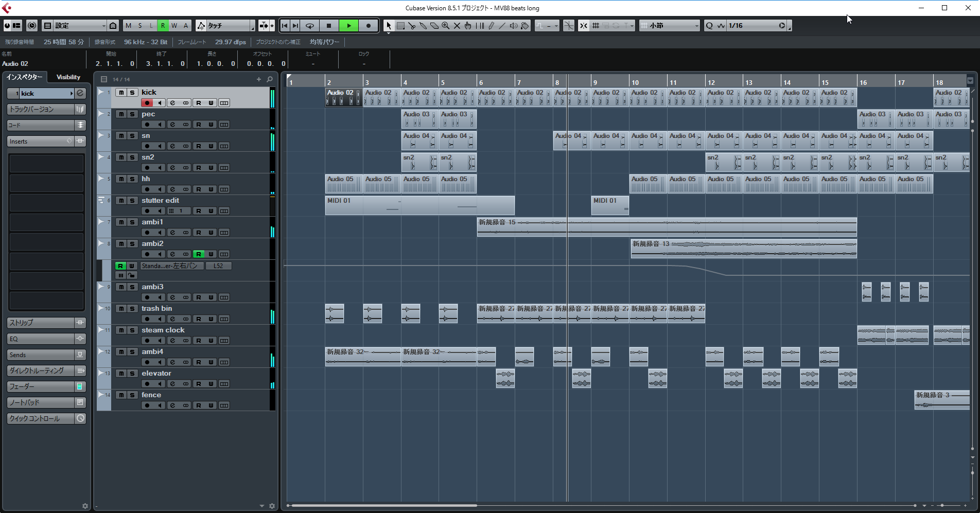Click Stop in the transport controls

(329, 26)
